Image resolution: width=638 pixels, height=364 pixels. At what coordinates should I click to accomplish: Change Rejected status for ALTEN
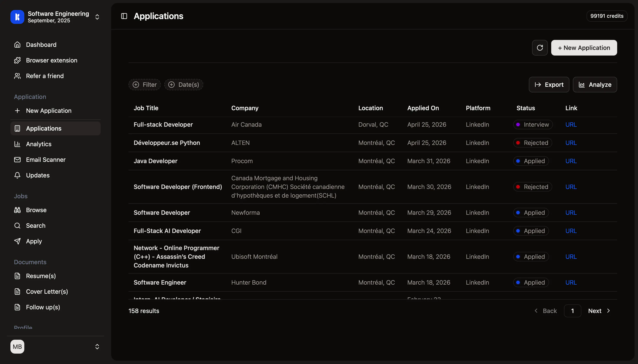(533, 143)
